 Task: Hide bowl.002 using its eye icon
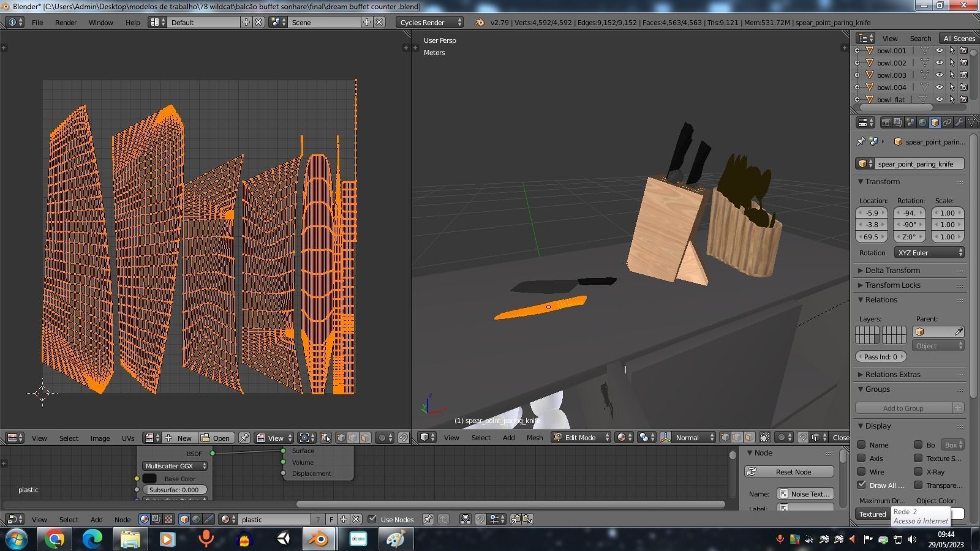click(939, 62)
